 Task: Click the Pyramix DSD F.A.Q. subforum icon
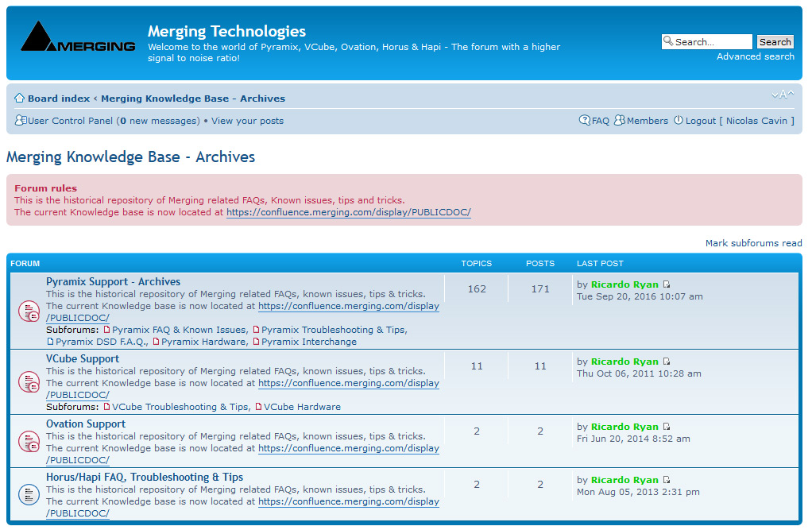(x=50, y=342)
